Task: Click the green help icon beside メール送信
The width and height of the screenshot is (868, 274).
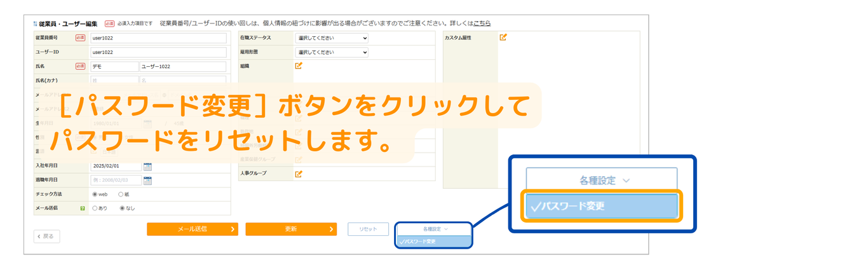Action: tap(83, 208)
